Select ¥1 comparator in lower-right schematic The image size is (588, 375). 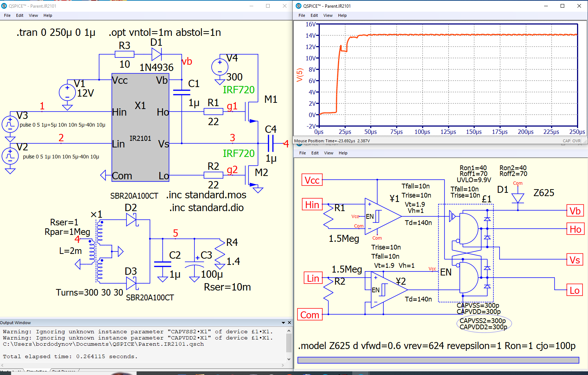click(x=383, y=216)
